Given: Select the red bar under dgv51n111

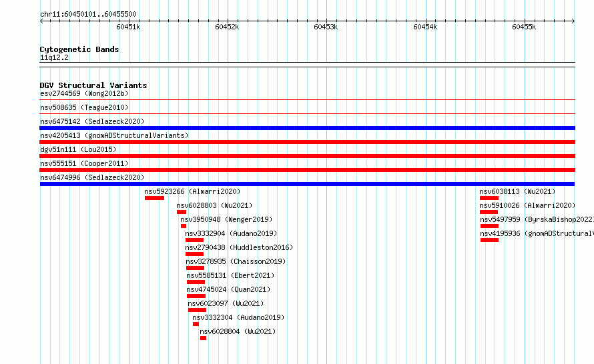Looking at the screenshot, I should click(307, 156).
